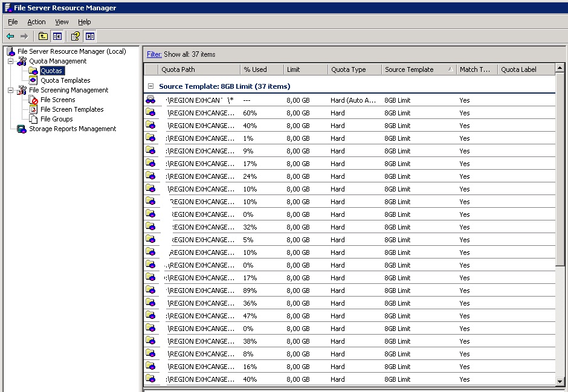This screenshot has width=568, height=392.
Task: Sort by Quota Label column header
Action: tap(526, 69)
